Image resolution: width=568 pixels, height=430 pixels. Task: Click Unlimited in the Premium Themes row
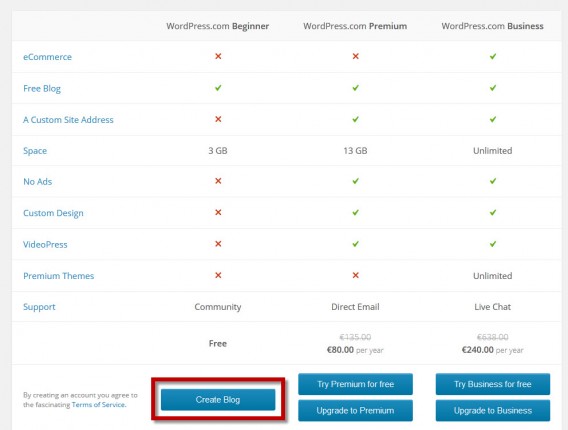pyautogui.click(x=493, y=276)
